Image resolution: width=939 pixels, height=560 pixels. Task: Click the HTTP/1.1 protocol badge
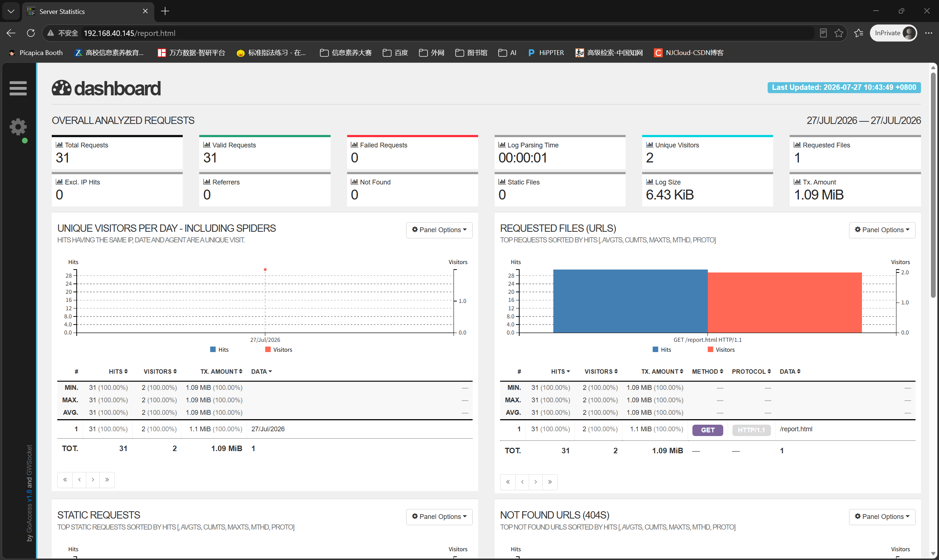pyautogui.click(x=751, y=430)
